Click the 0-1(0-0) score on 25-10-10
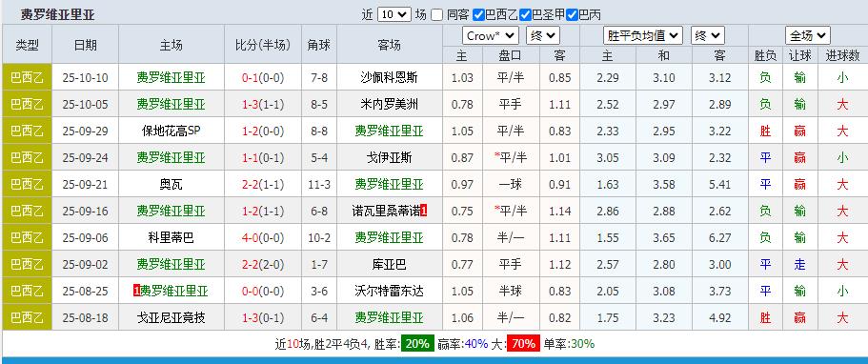868x364 pixels. pyautogui.click(x=263, y=77)
